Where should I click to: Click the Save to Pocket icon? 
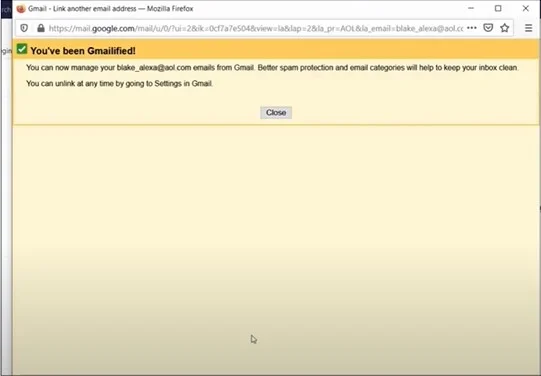[x=488, y=28]
